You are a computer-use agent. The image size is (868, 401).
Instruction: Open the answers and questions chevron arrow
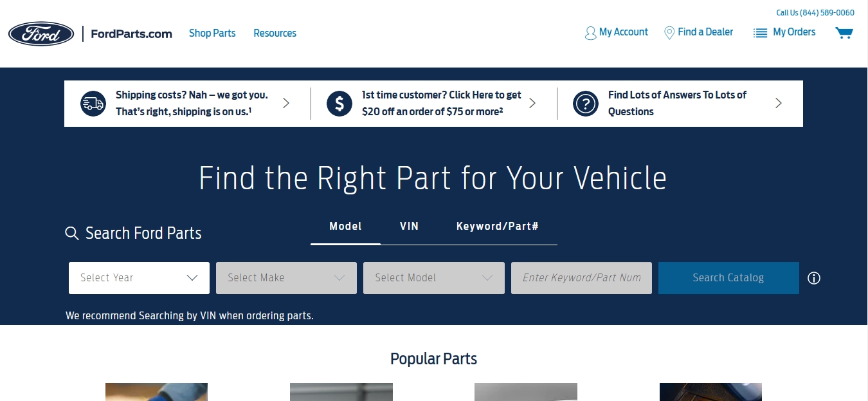pyautogui.click(x=779, y=103)
